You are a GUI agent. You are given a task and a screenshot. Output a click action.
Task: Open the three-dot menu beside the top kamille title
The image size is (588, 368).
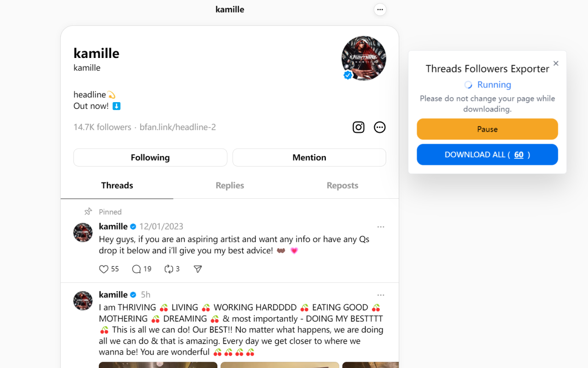click(380, 9)
